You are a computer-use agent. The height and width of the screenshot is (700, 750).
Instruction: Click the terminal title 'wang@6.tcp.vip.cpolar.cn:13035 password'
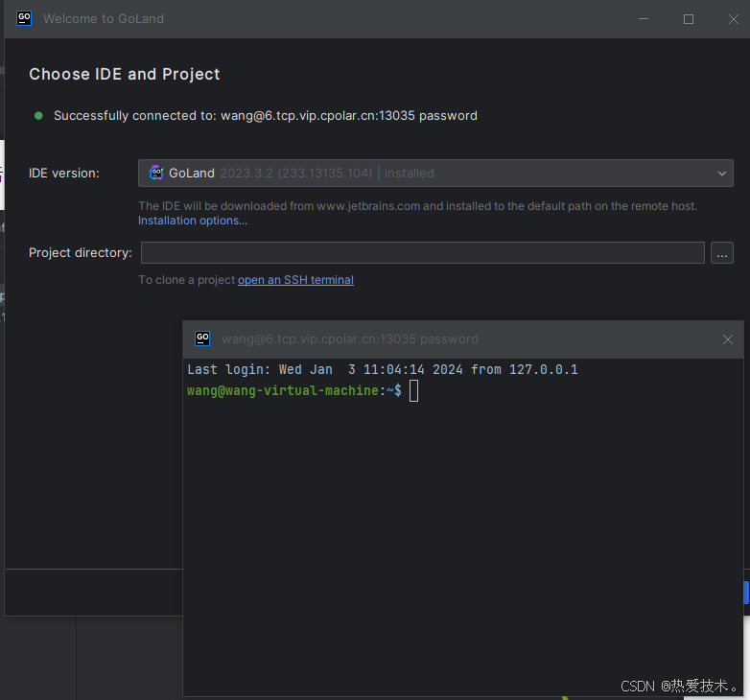point(350,339)
